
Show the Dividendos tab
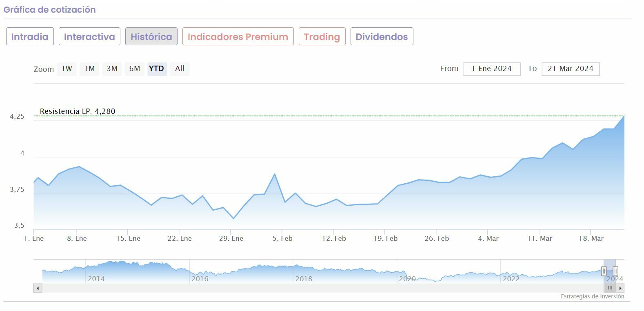pos(382,37)
